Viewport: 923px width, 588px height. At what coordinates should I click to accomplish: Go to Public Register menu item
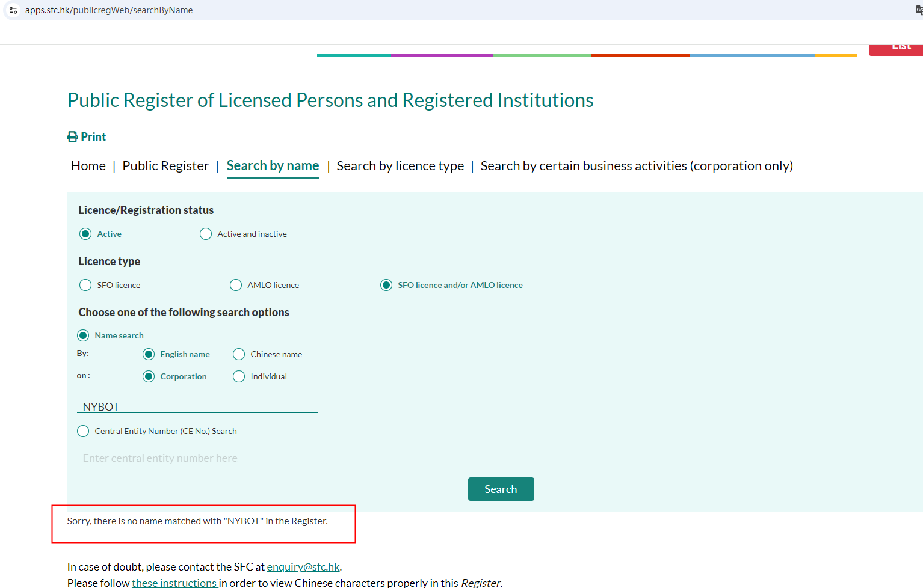coord(165,166)
